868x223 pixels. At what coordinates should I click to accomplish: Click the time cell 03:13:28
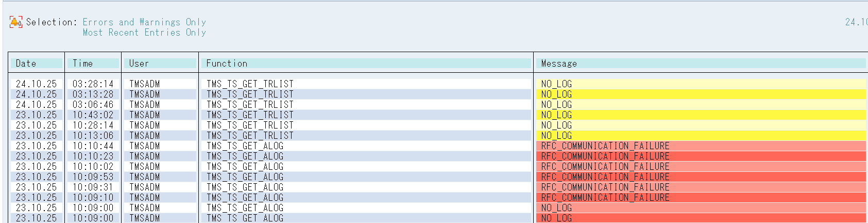click(93, 94)
